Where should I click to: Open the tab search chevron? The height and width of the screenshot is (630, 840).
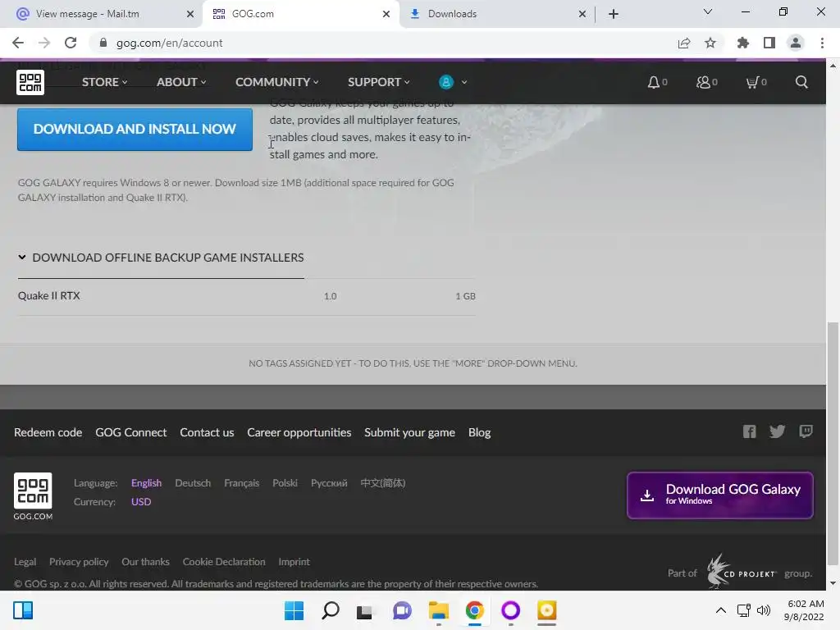point(708,11)
